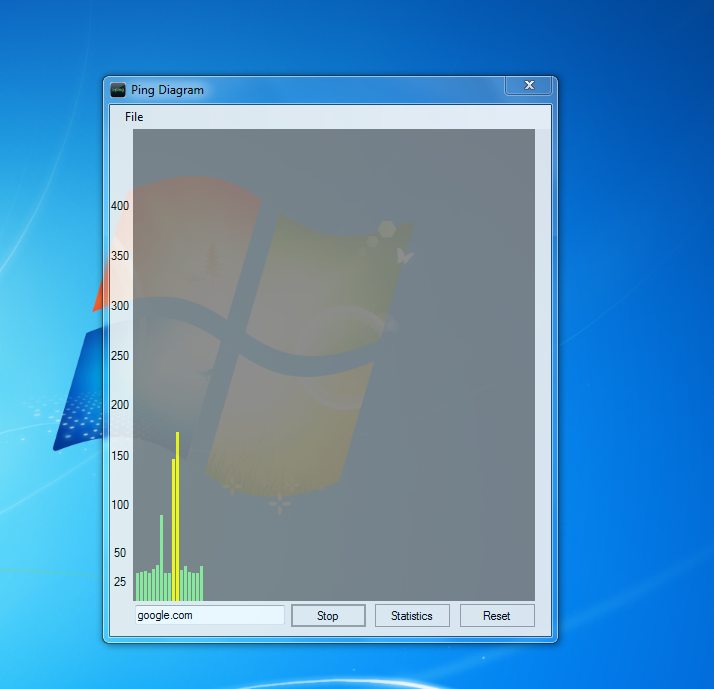Reset the ping diagram
Image resolution: width=714 pixels, height=689 pixels.
point(497,616)
